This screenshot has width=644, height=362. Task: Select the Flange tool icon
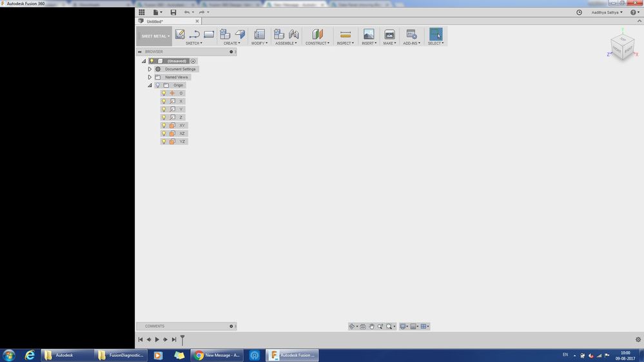point(240,34)
